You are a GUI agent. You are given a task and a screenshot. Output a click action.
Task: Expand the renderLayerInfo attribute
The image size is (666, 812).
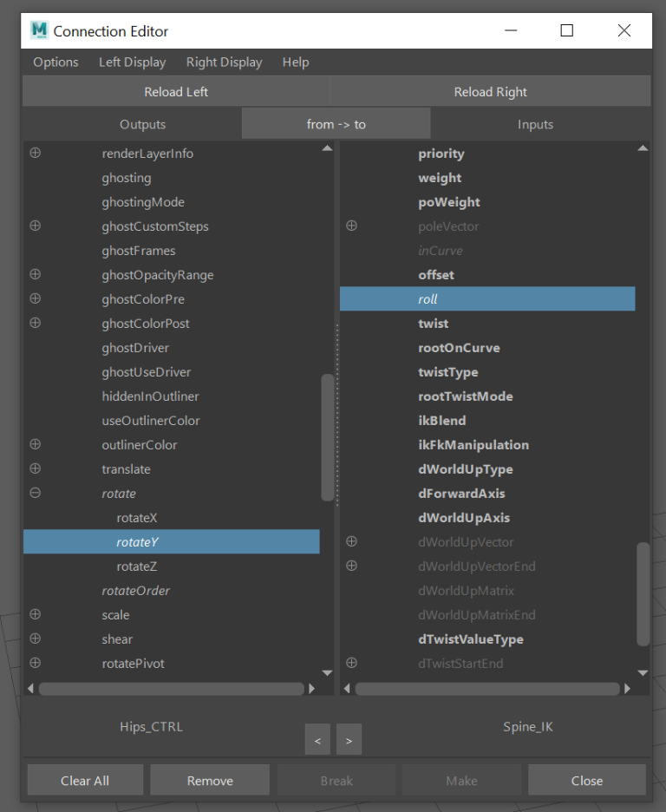tap(36, 154)
